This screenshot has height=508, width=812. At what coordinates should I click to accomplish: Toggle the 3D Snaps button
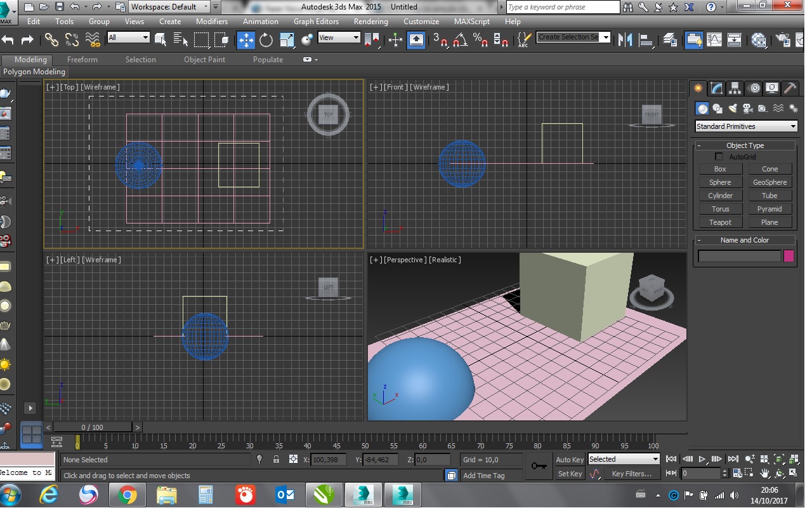(440, 40)
